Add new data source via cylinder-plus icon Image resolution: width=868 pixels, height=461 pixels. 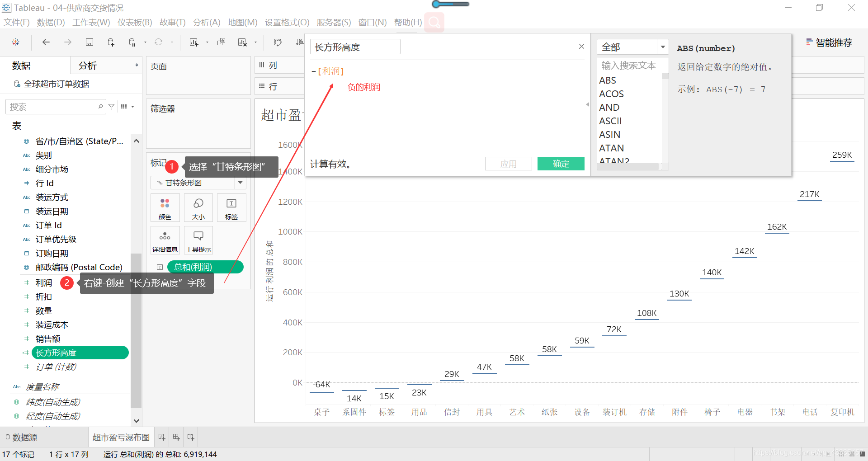(111, 42)
